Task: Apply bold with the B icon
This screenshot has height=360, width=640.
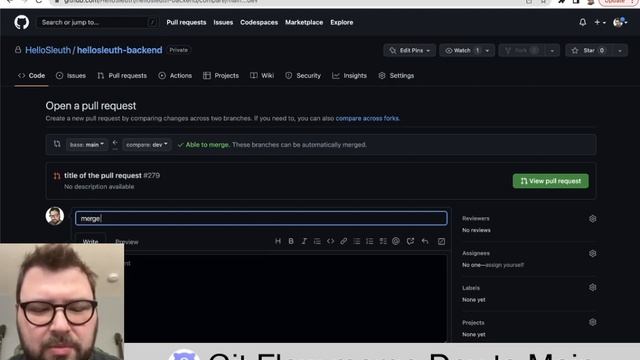Action: coord(291,241)
